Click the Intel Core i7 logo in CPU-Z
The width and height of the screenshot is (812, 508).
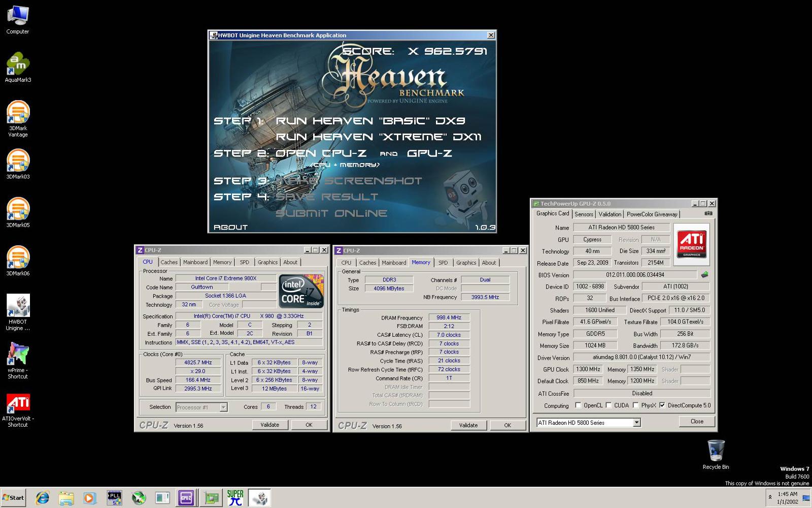302,292
